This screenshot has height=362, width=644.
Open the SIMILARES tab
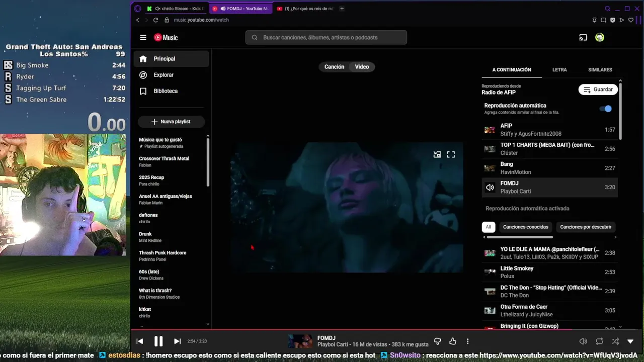click(600, 70)
